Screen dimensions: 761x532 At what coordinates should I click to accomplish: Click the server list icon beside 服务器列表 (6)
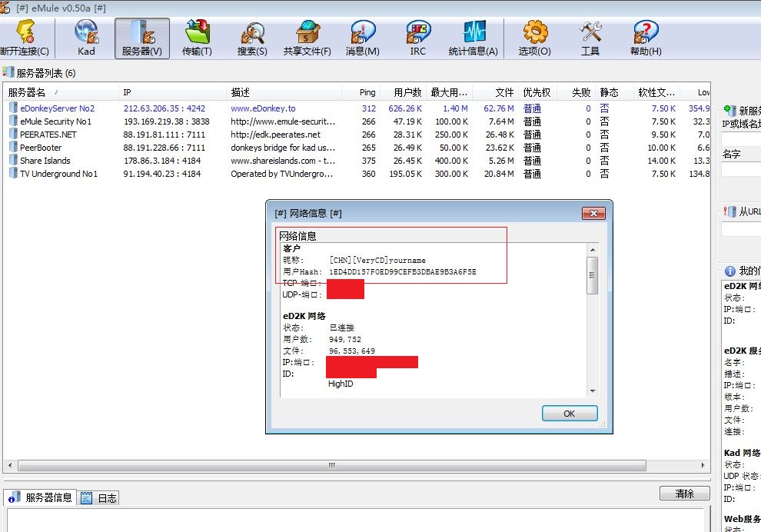click(x=8, y=72)
